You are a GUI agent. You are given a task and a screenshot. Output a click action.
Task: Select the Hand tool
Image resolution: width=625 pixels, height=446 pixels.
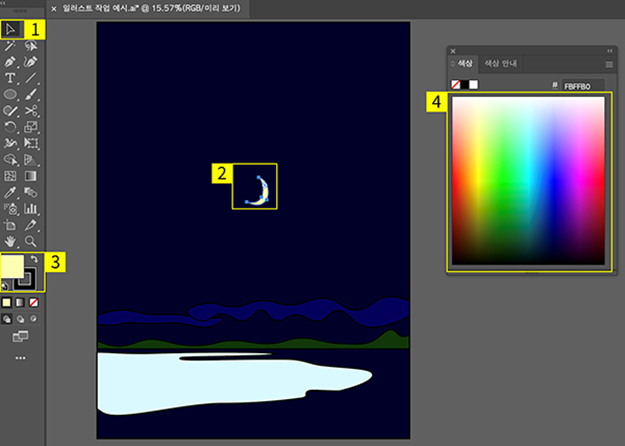point(10,242)
